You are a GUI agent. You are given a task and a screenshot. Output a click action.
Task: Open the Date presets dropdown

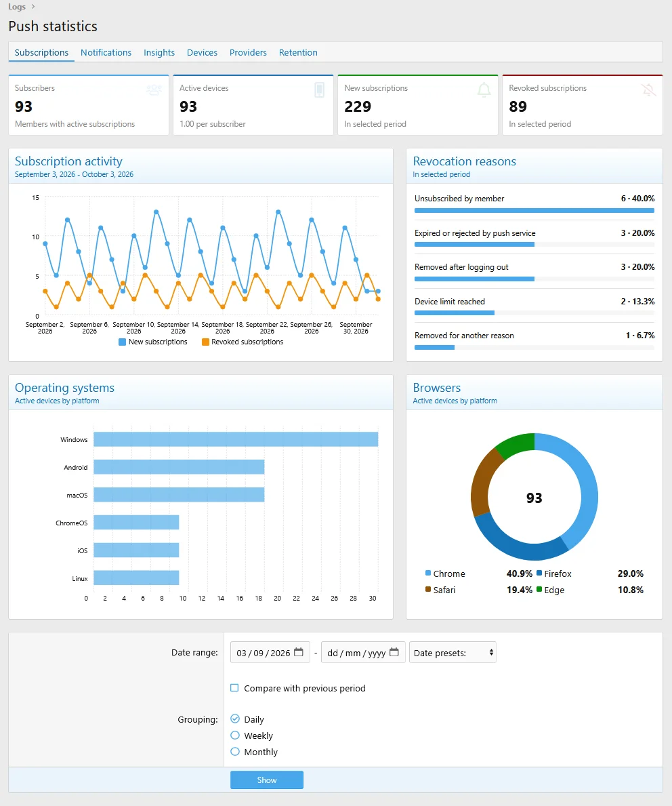[453, 652]
